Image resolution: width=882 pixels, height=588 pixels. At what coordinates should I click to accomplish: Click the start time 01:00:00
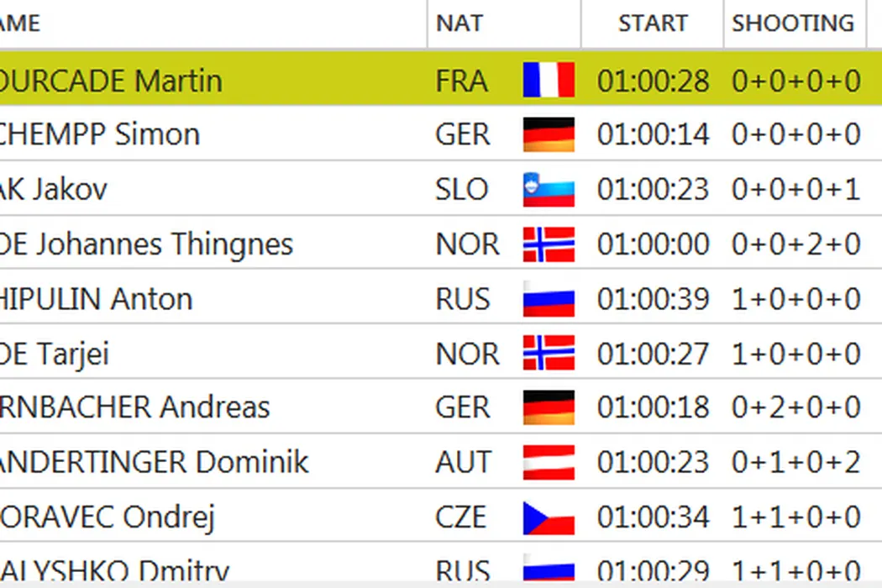[653, 244]
